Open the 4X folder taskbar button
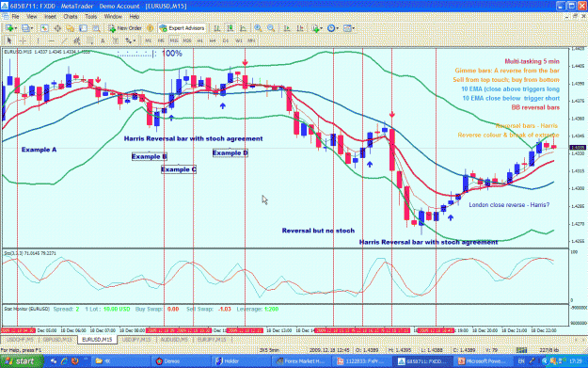Image resolution: width=588 pixels, height=368 pixels. pyautogui.click(x=120, y=361)
